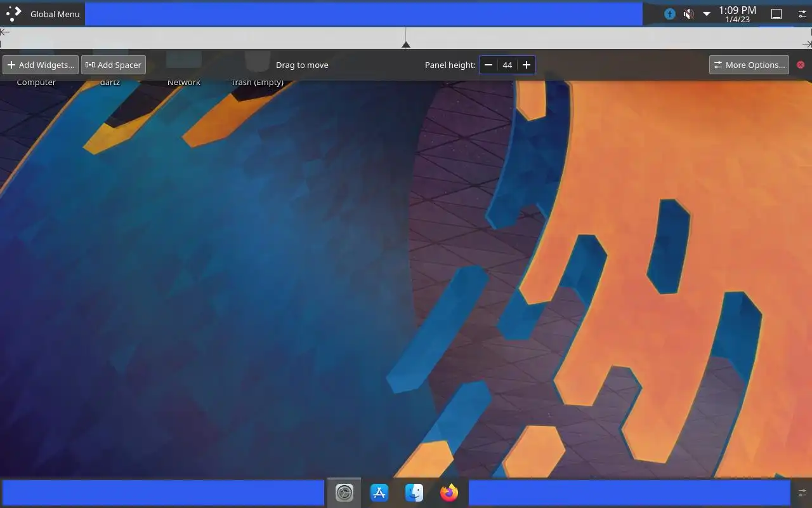812x508 pixels.
Task: Click the Drag to move label
Action: [302, 65]
